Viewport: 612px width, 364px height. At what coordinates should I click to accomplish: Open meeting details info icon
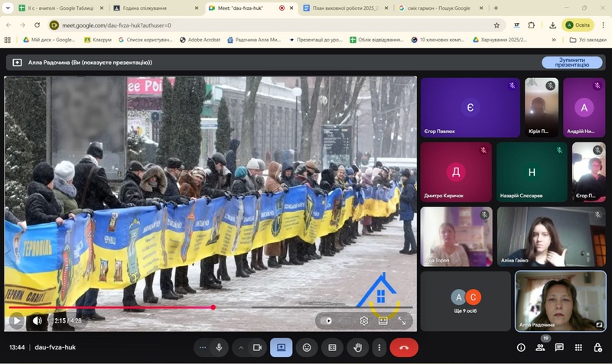tap(521, 347)
